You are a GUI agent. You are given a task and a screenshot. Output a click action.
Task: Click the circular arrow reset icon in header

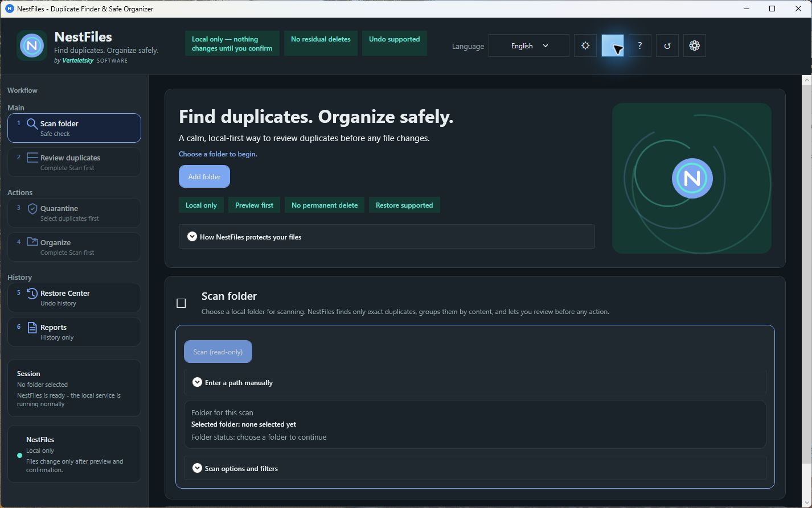tap(667, 46)
